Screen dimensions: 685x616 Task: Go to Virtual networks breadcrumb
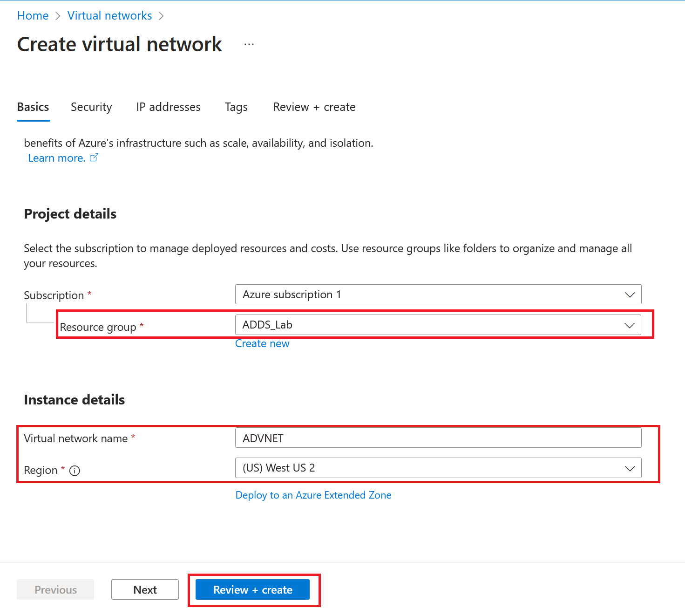tap(109, 15)
